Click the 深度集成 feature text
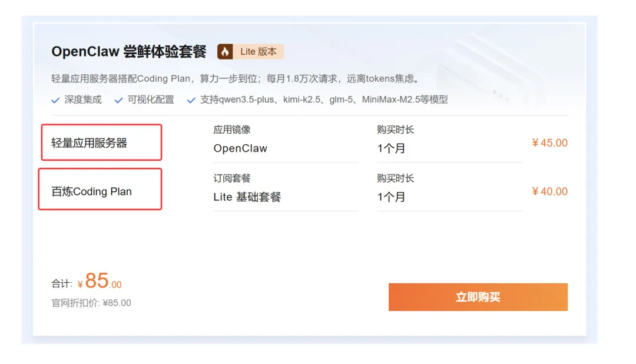This screenshot has height=364, width=636. pyautogui.click(x=83, y=100)
